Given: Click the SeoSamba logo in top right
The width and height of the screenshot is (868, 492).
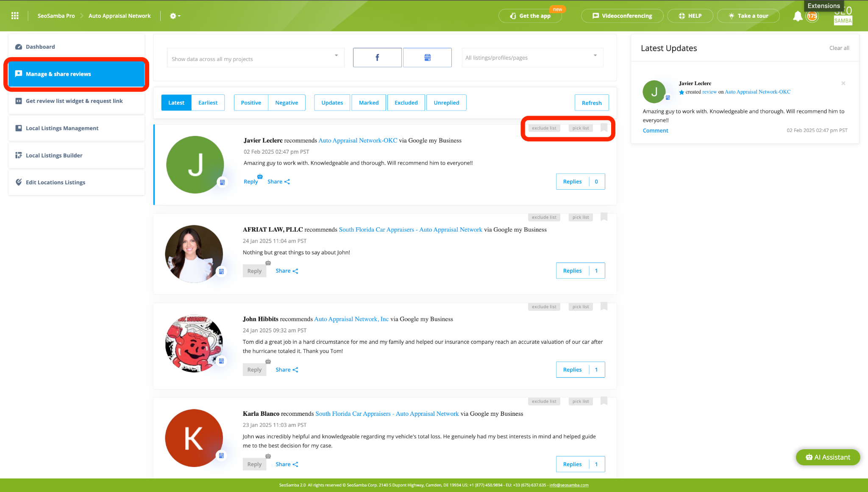Looking at the screenshot, I should pyautogui.click(x=843, y=16).
